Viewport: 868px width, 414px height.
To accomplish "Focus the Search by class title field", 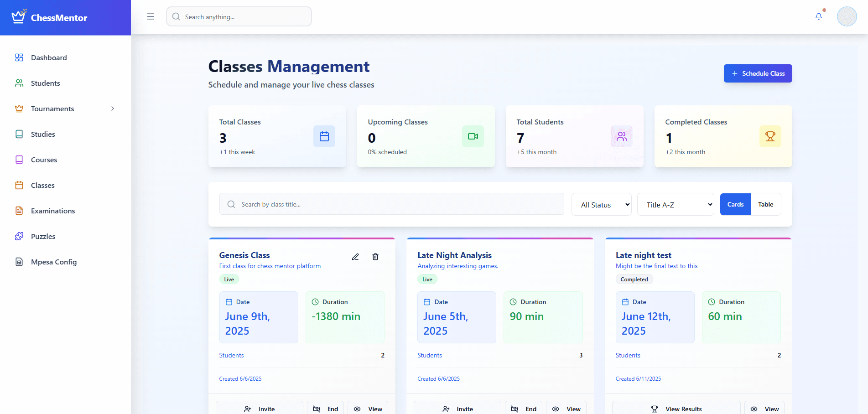I will (392, 204).
